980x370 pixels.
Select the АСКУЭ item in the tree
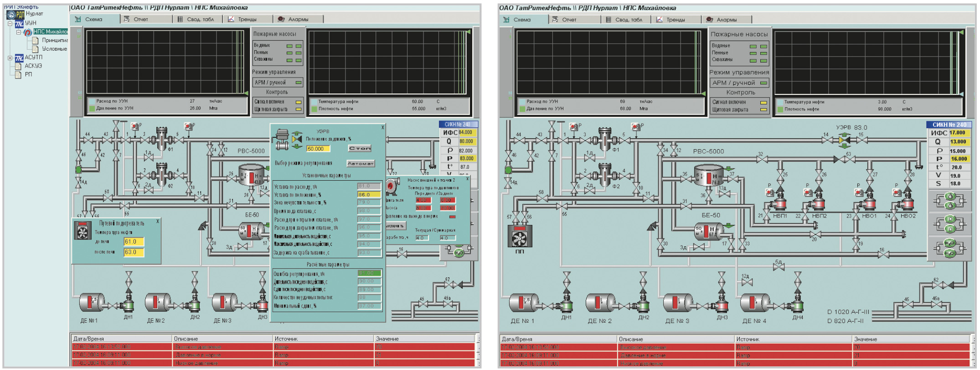[x=29, y=66]
